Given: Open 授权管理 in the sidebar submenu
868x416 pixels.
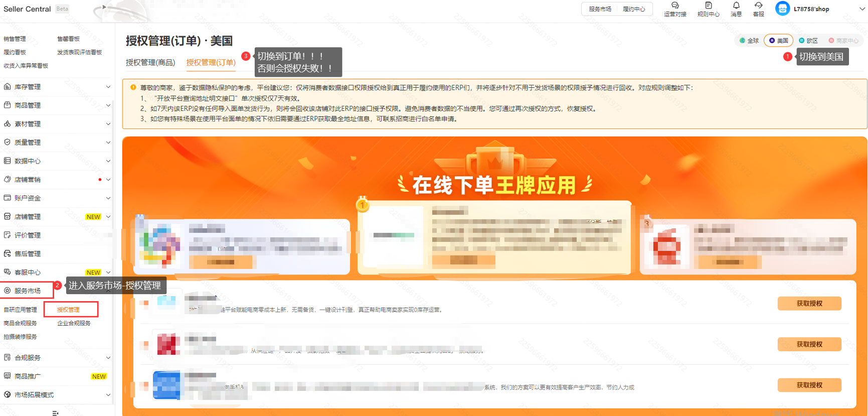Looking at the screenshot, I should tap(68, 310).
